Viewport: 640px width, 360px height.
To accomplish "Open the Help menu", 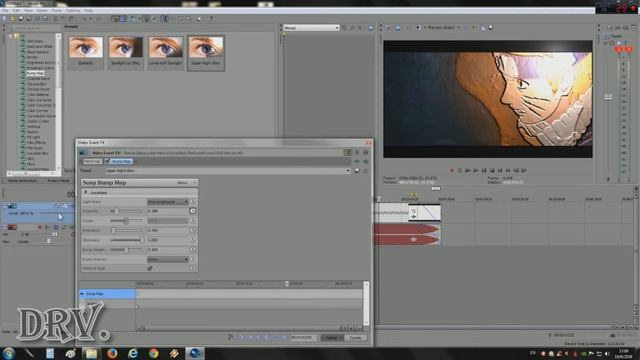I will (89, 10).
